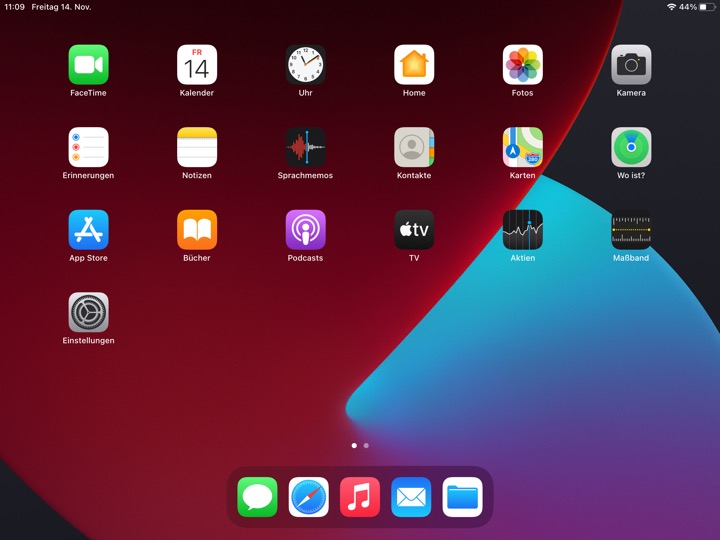Viewport: 720px width, 540px height.
Task: Open the Uhr clock app
Action: [x=305, y=65]
